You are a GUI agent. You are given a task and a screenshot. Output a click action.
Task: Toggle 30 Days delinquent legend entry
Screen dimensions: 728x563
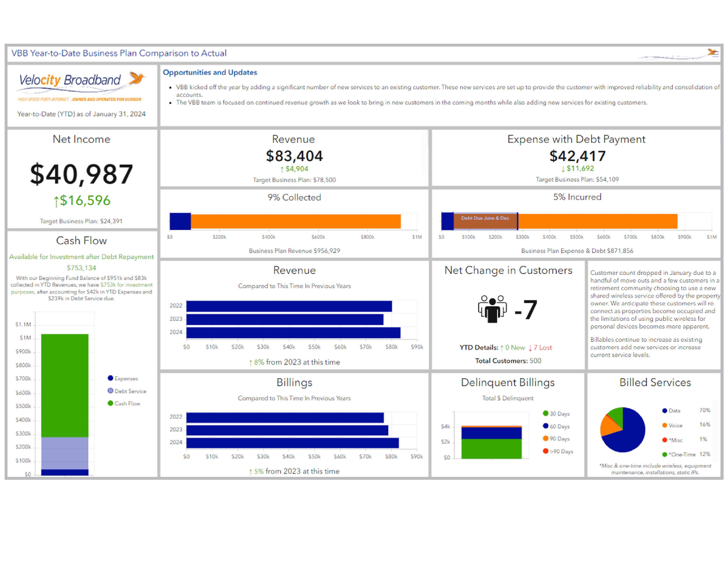(556, 414)
